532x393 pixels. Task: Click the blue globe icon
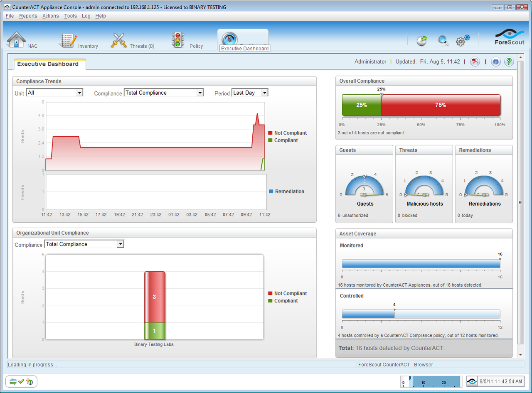tap(495, 61)
